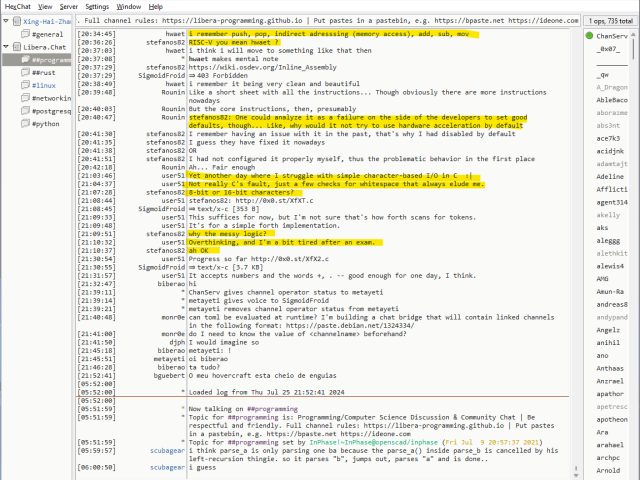
Task: Click the ##rust channel icon
Action: [x=24, y=73]
